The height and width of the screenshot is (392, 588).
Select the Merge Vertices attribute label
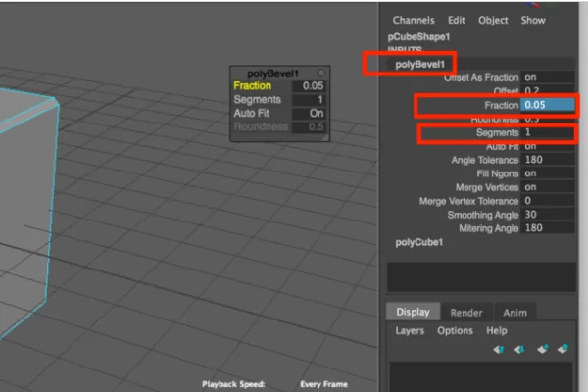tap(487, 187)
